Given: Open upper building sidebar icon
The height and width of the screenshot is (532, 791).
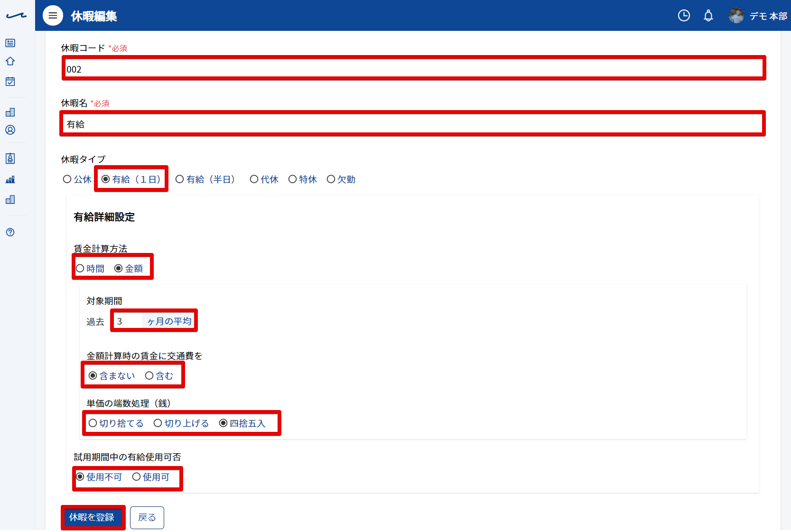Looking at the screenshot, I should (10, 112).
